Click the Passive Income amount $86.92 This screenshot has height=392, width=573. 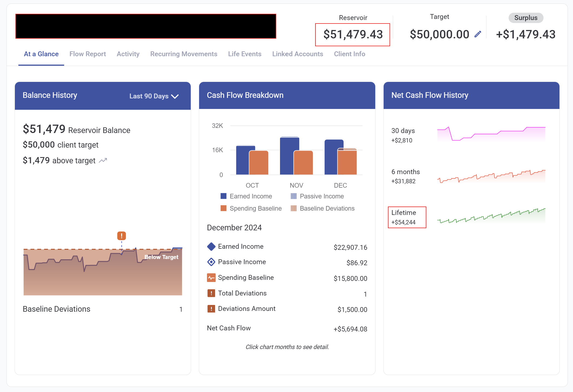click(x=357, y=263)
